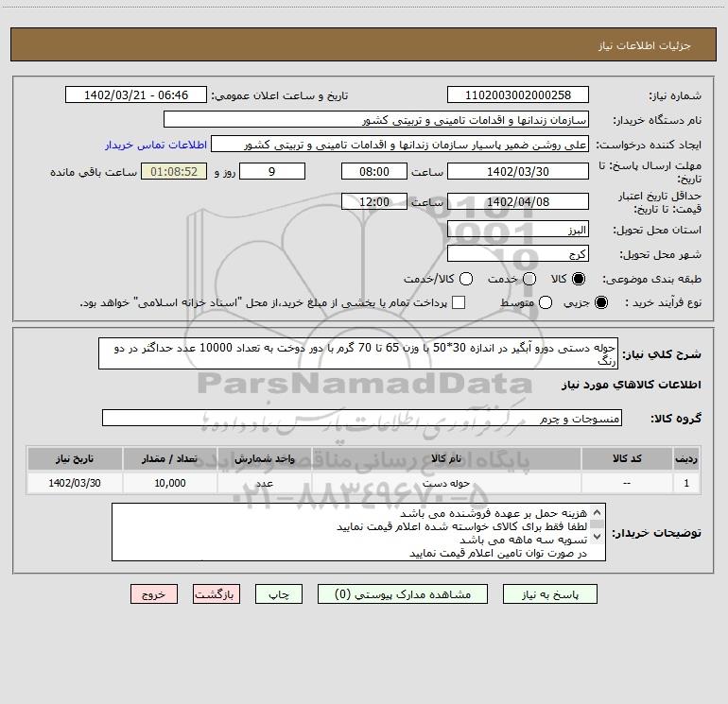This screenshot has width=728, height=704.
Task: Open اطلاعات تماس خریدار link
Action: [156, 145]
